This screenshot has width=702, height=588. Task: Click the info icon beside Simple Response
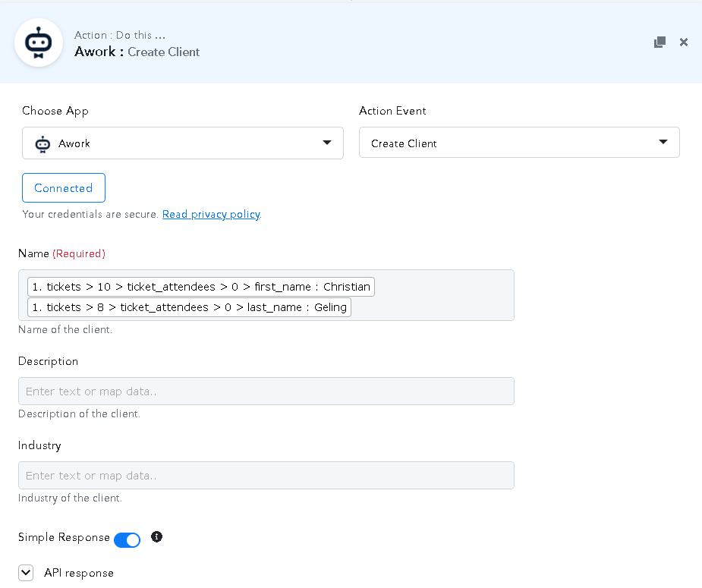pos(156,537)
